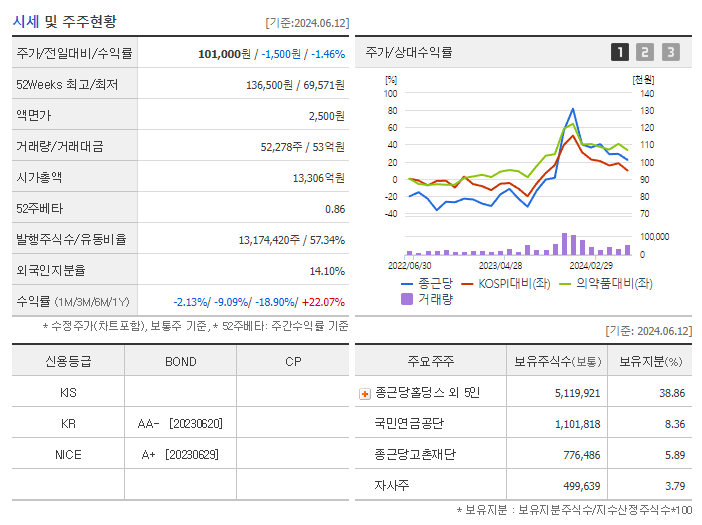Screen dimensions: 702x525
Task: Click the 거래량/거래대금 row label
Action: [x=60, y=146]
